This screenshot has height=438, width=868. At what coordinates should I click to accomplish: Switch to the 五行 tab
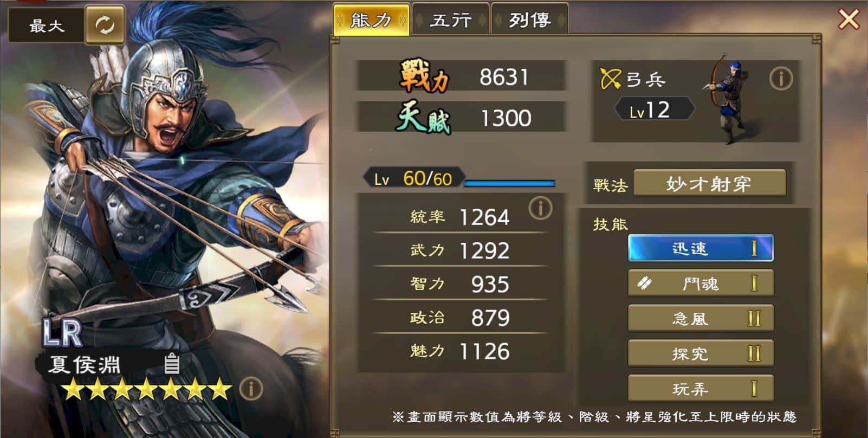[x=451, y=21]
